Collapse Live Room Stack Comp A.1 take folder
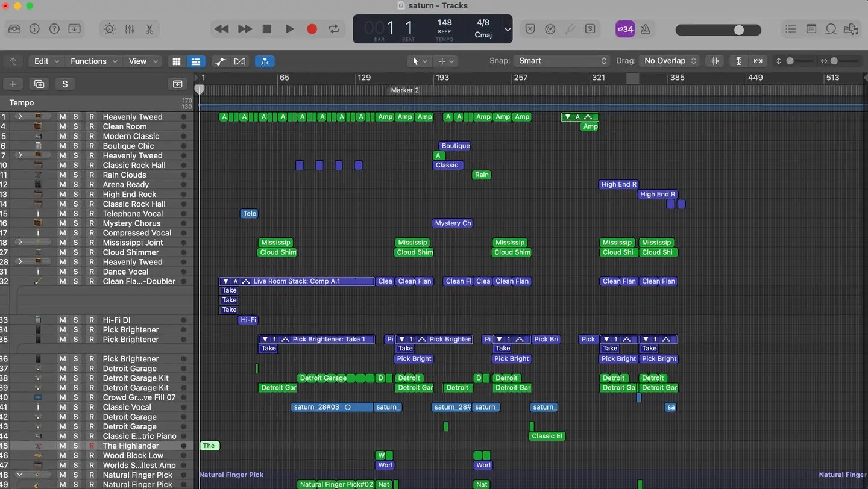This screenshot has height=489, width=868. pyautogui.click(x=225, y=281)
